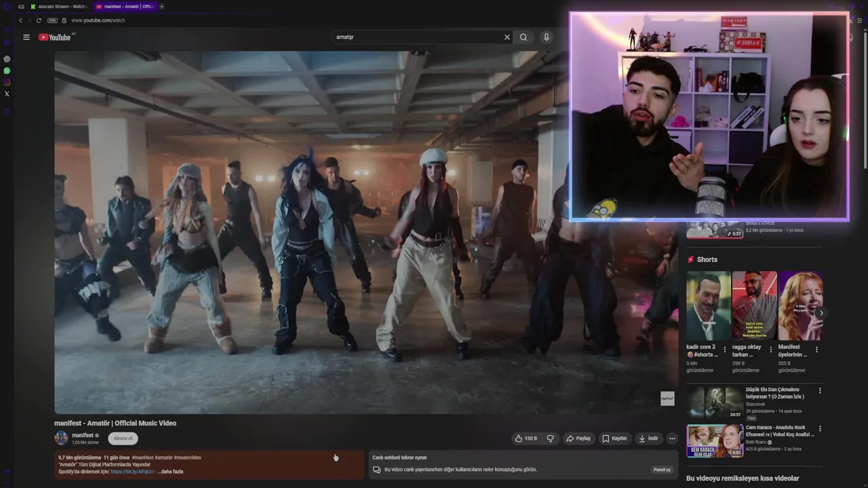
Task: Open site info via the padlock icon
Action: 64,20
